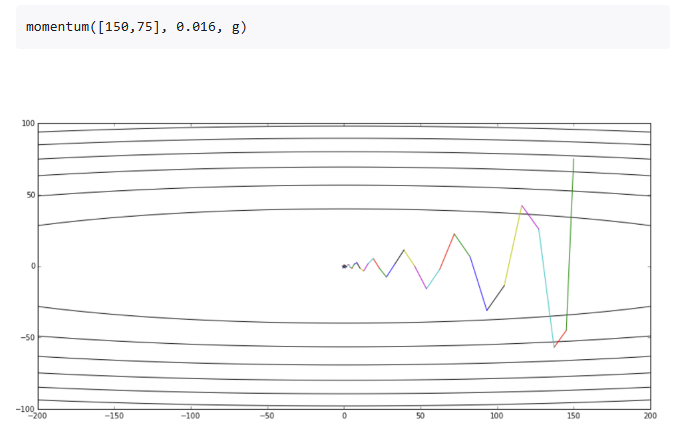Click x-axis tick label -50
This screenshot has width=686, height=434.
(267, 417)
